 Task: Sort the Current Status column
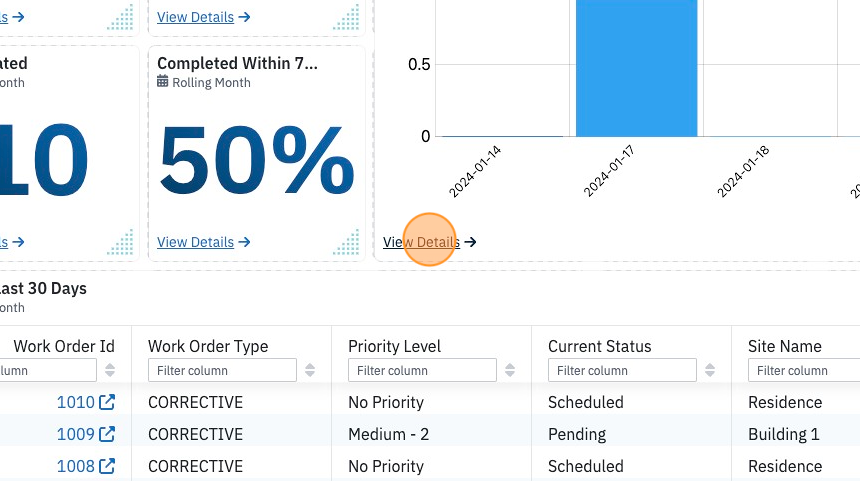[x=710, y=370]
